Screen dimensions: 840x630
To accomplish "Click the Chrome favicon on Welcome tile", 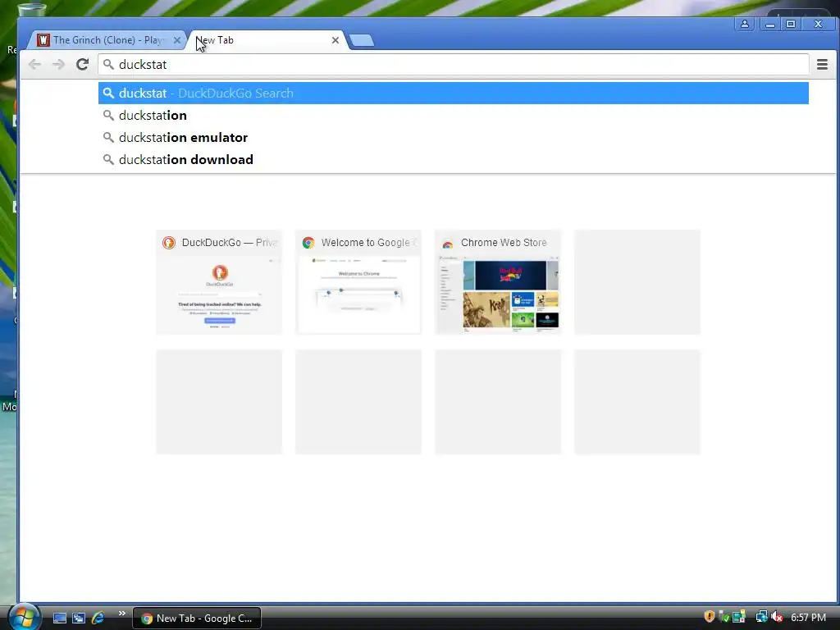I will [308, 243].
